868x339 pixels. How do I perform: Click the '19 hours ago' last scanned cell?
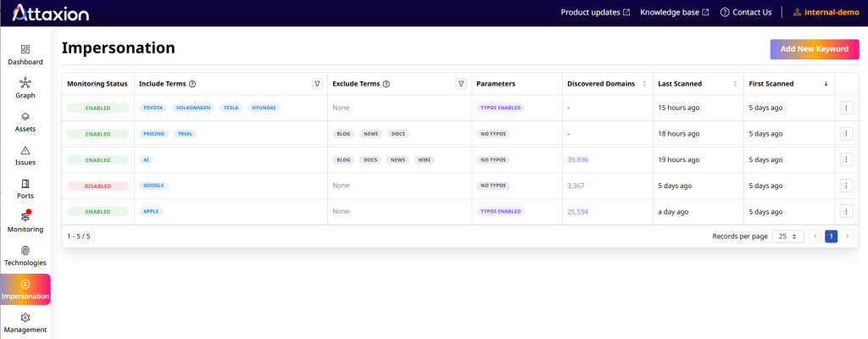point(679,159)
